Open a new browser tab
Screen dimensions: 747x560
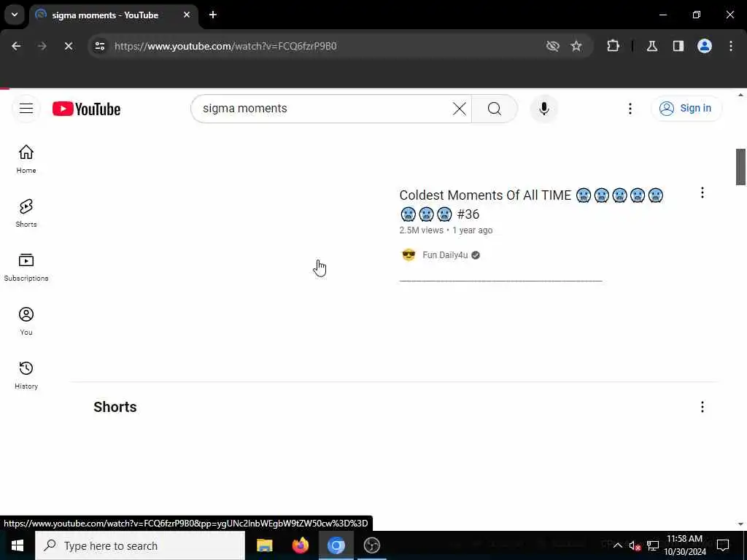point(213,15)
